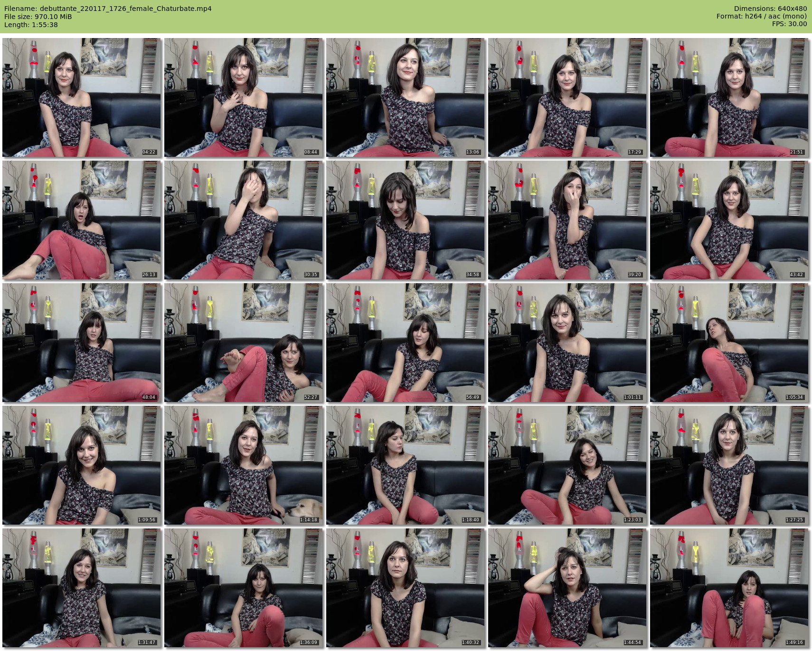The width and height of the screenshot is (812, 651).
Task: Choose the frame labeled 1:31:47
Action: (82, 588)
